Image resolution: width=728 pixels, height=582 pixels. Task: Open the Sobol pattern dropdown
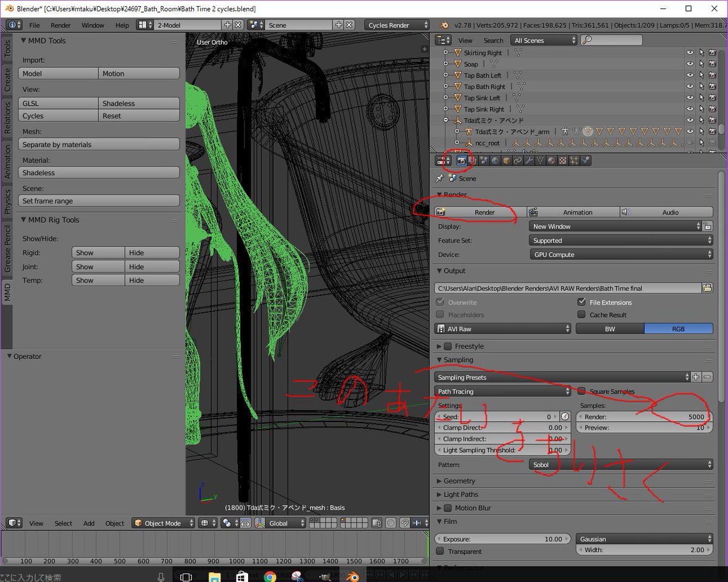click(x=621, y=465)
